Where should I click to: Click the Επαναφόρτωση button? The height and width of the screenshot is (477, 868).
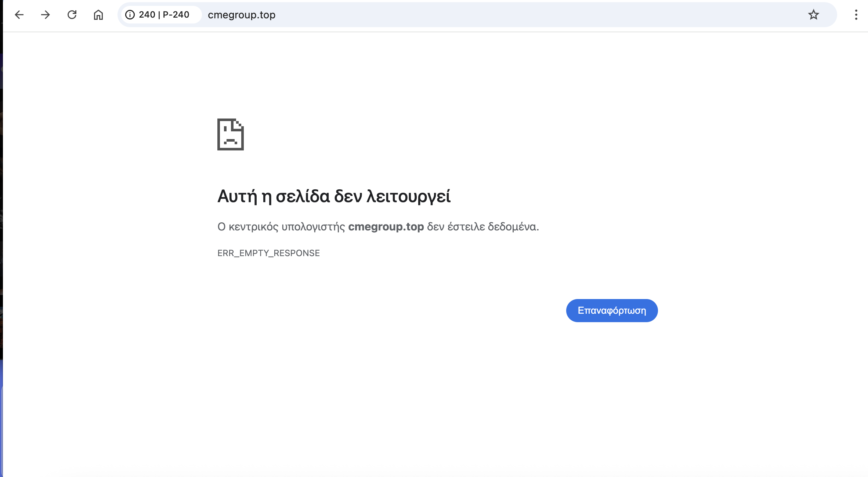tap(612, 310)
